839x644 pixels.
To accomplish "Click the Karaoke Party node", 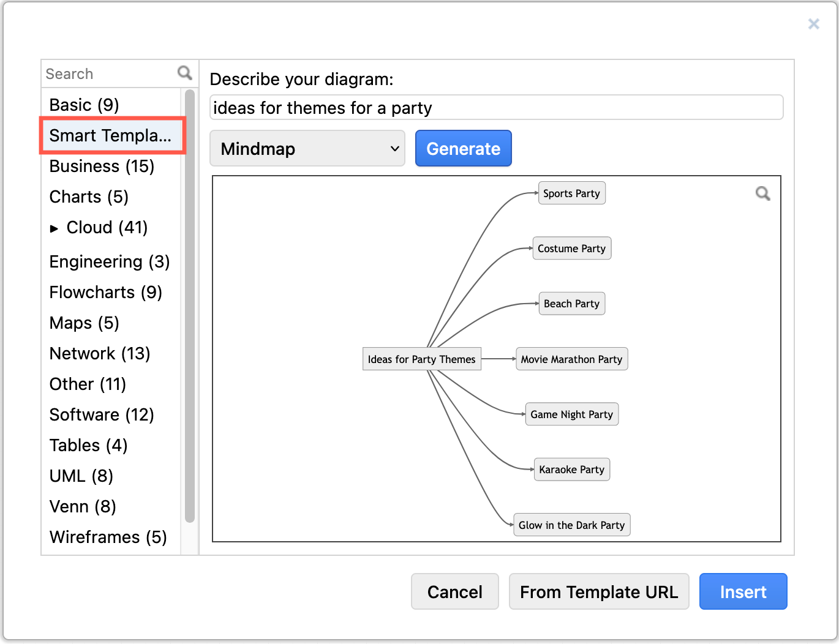I will (571, 470).
